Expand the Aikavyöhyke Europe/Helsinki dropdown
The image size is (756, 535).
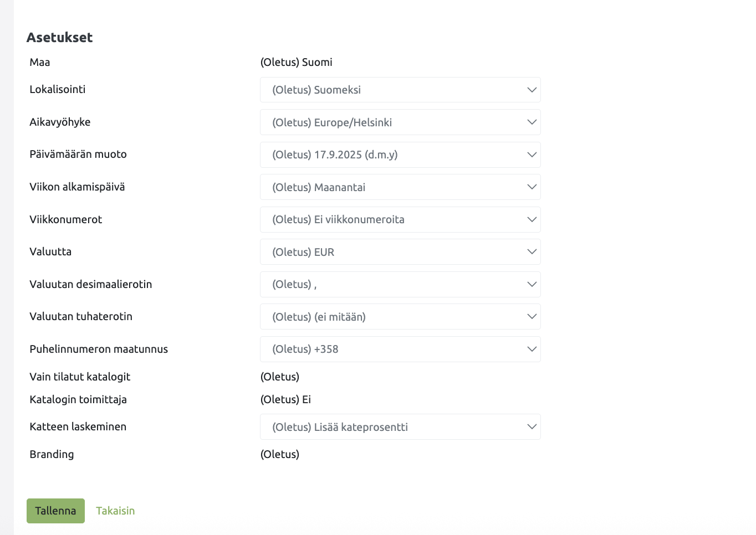pos(400,122)
